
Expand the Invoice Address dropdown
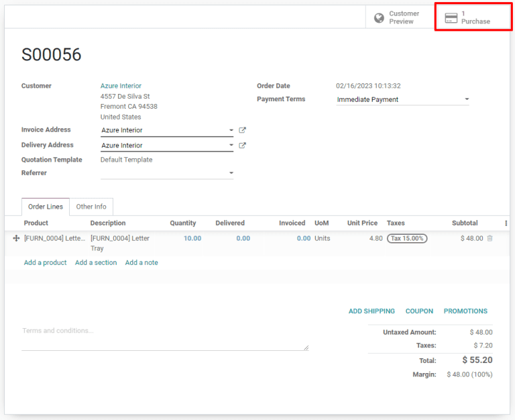[x=231, y=130]
